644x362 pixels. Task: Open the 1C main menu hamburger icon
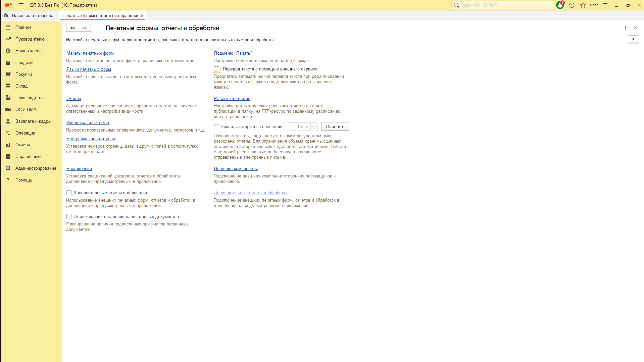tap(21, 5)
